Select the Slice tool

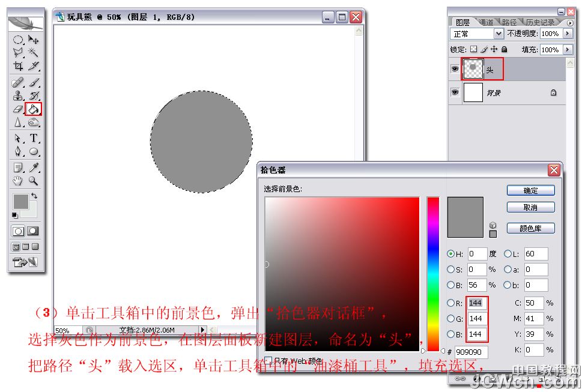[x=34, y=66]
